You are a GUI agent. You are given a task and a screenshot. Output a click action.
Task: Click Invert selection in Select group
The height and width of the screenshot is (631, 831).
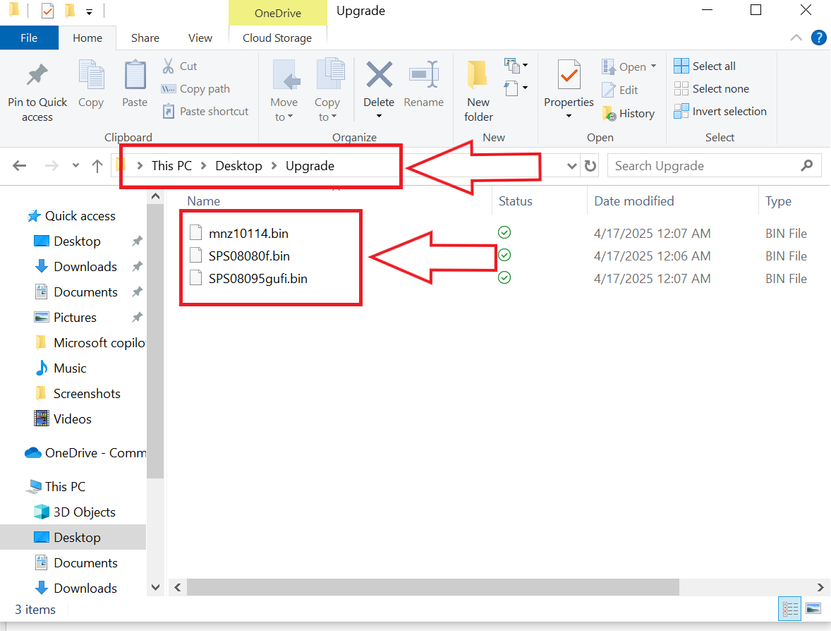(x=720, y=112)
